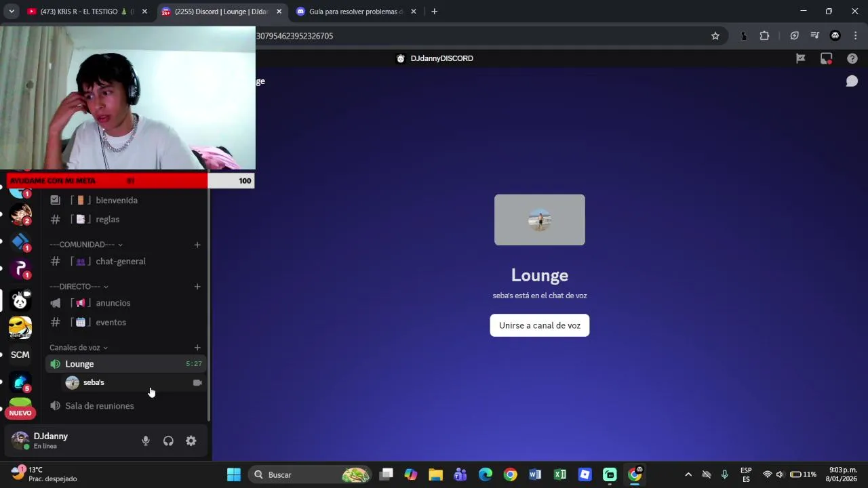Switch to Guía para resolver problemas tab

point(356,12)
